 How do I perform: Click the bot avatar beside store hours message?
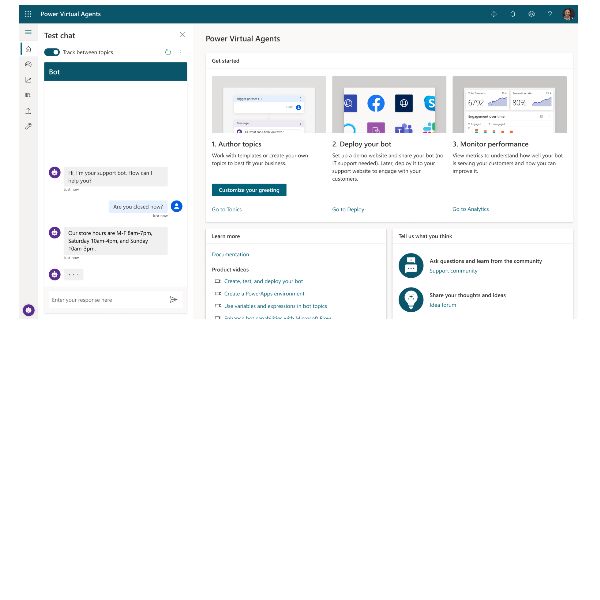tap(55, 233)
